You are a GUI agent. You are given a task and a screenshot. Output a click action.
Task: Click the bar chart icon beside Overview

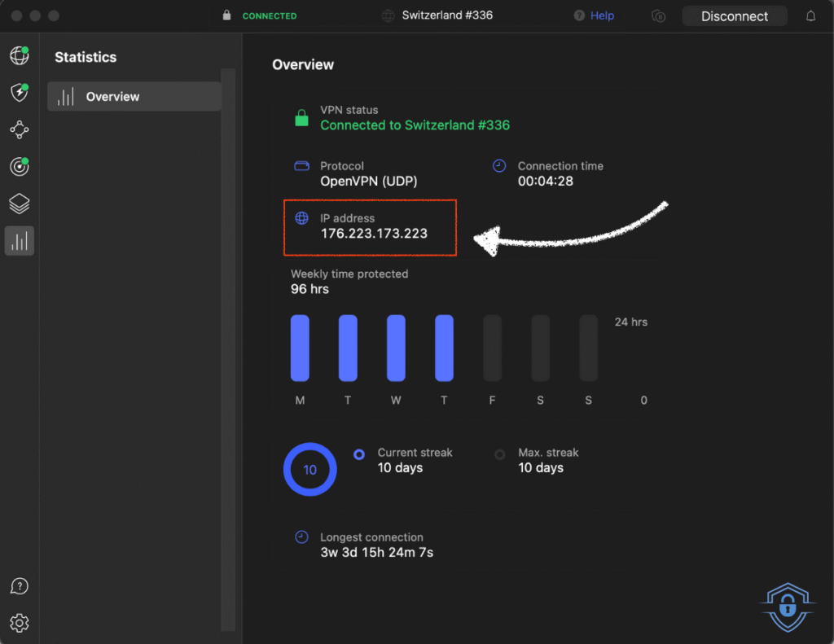(x=65, y=97)
